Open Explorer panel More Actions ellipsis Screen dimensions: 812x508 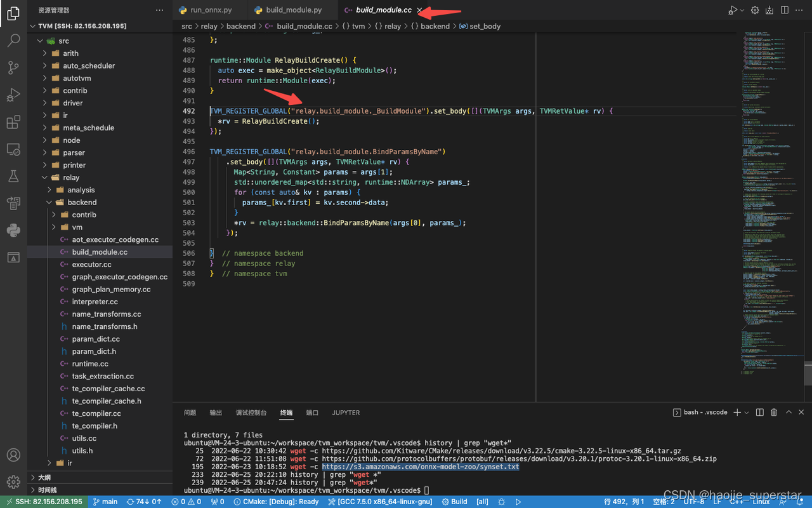click(x=159, y=10)
